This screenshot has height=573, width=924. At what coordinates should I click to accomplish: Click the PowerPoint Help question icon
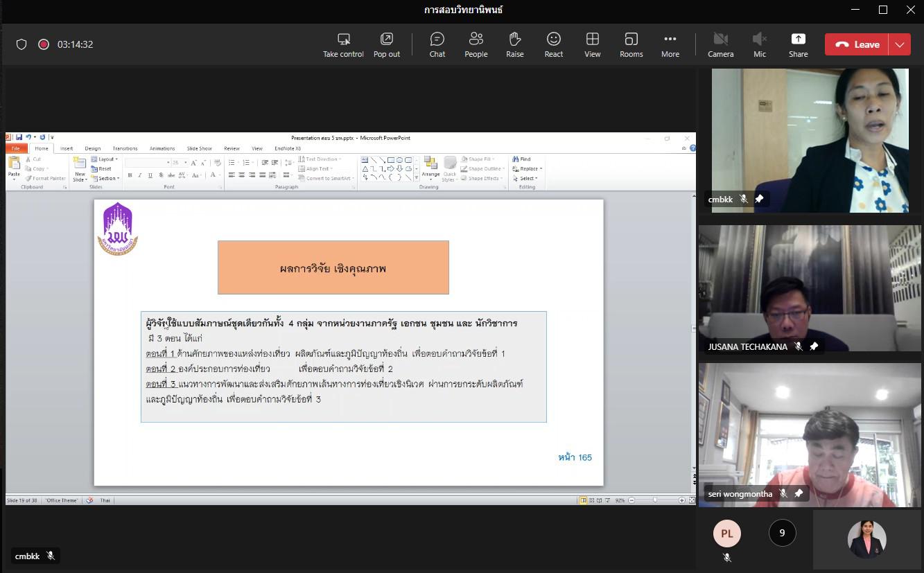click(x=691, y=148)
